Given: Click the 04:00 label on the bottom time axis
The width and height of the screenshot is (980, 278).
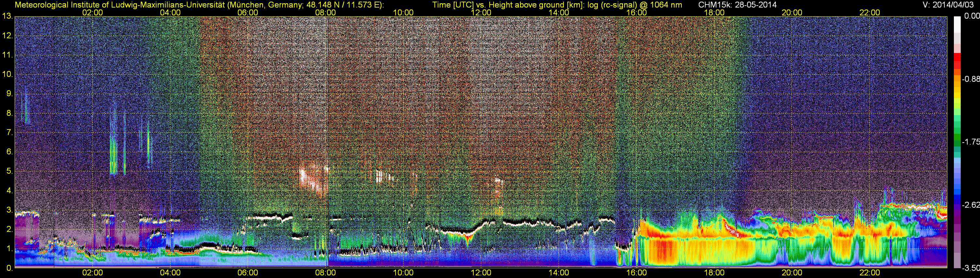Looking at the screenshot, I should 170,273.
